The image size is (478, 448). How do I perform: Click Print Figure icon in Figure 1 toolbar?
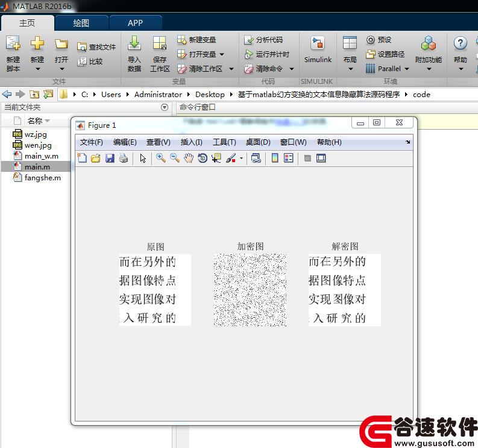pos(124,158)
